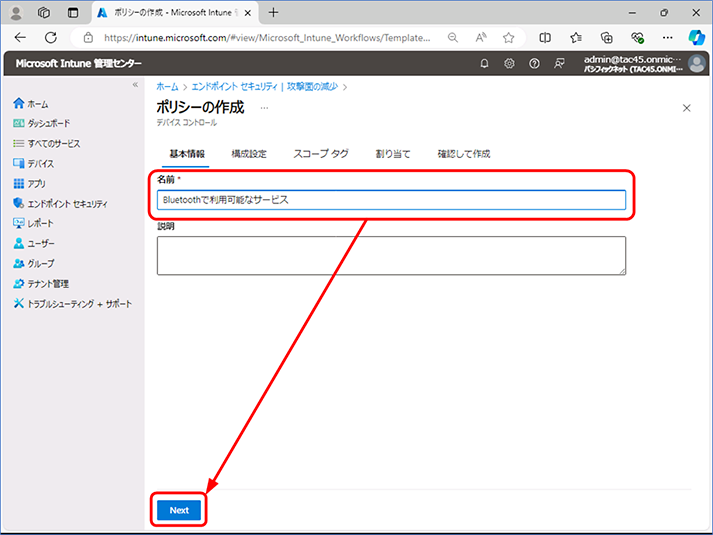Open the tab actions menu icon

(x=73, y=13)
